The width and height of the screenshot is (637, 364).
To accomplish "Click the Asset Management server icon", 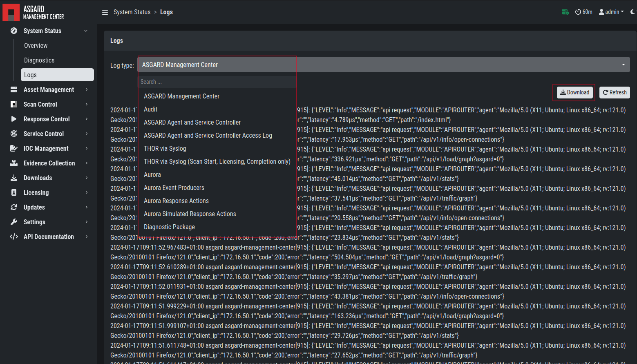I will point(14,89).
